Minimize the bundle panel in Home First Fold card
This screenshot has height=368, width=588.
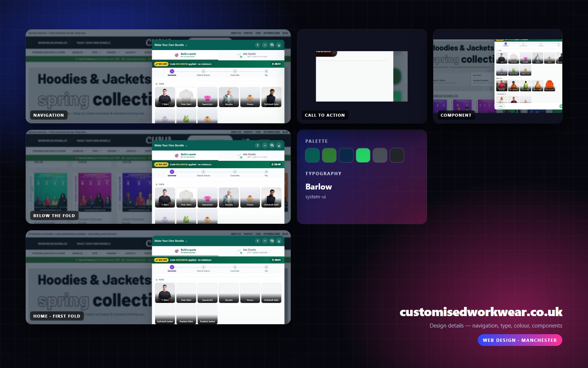click(x=265, y=241)
